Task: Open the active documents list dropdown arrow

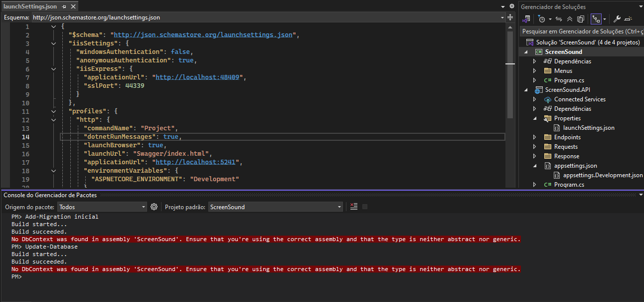Action: [x=503, y=6]
